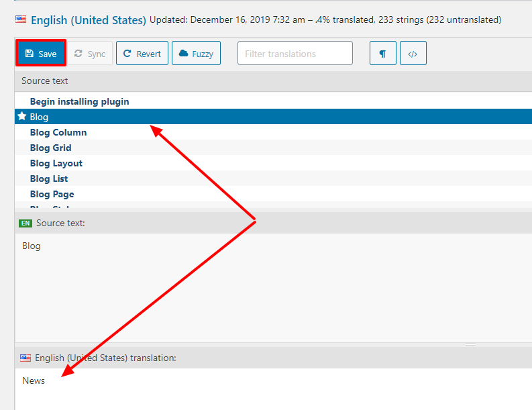Mark the string as Fuzzy
The width and height of the screenshot is (532, 410).
tap(196, 54)
